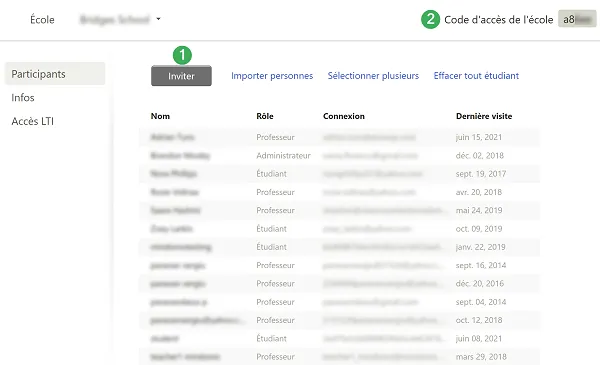600x365 pixels.
Task: Click Effacer tout étudiant link
Action: 476,76
